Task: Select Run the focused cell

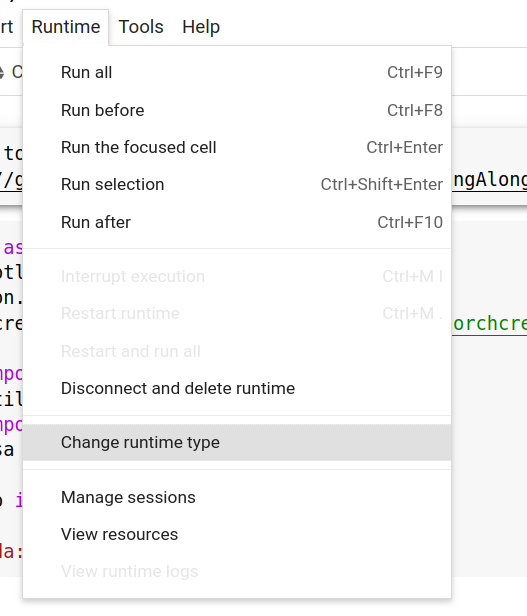Action: pos(237,147)
